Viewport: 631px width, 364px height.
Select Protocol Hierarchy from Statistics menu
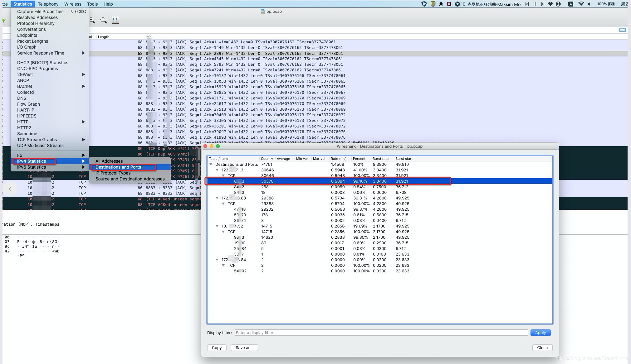click(x=50, y=23)
